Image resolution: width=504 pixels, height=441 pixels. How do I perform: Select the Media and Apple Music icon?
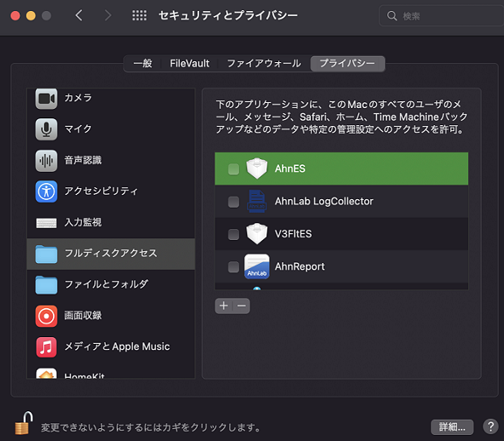pos(46,347)
